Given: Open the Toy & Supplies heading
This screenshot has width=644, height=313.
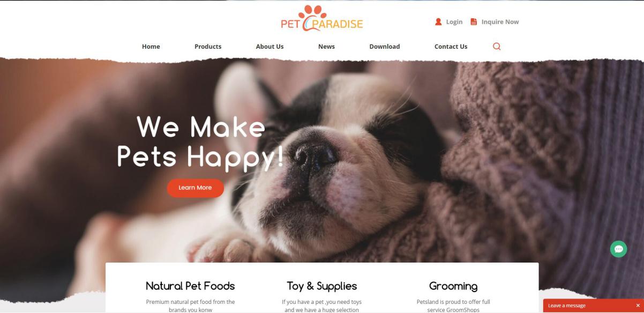Looking at the screenshot, I should (322, 286).
